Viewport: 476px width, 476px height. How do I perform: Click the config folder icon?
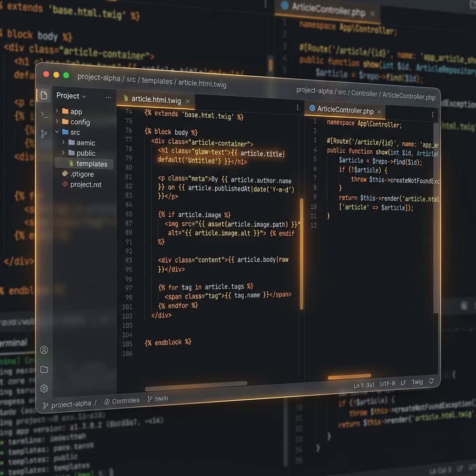click(65, 121)
